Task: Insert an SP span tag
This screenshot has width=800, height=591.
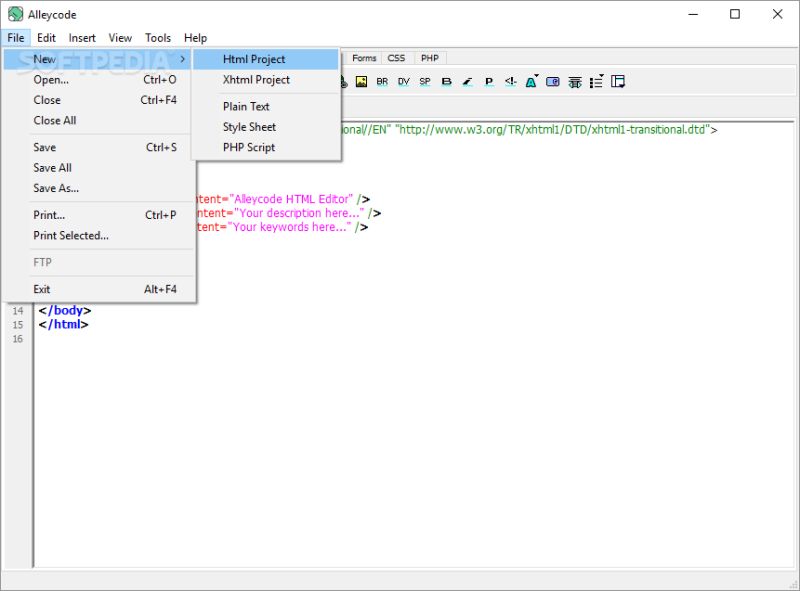Action: pos(424,82)
